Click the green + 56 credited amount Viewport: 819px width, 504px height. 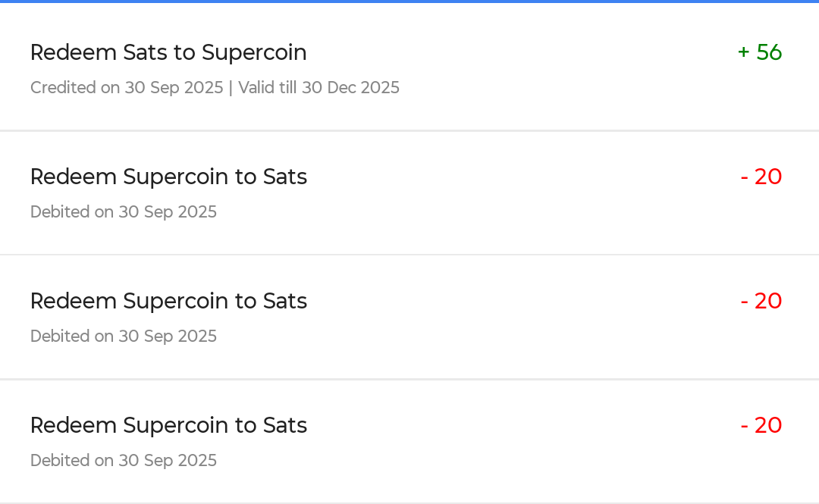pos(759,53)
